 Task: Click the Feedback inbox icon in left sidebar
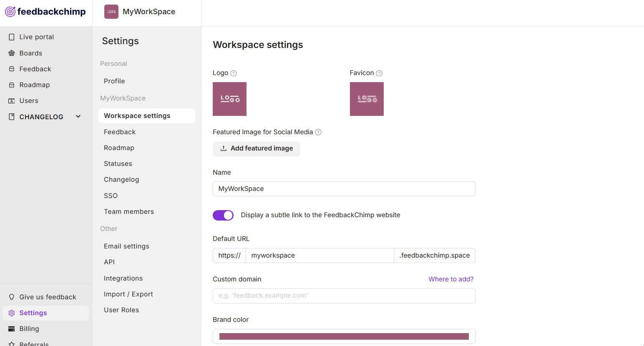point(12,69)
